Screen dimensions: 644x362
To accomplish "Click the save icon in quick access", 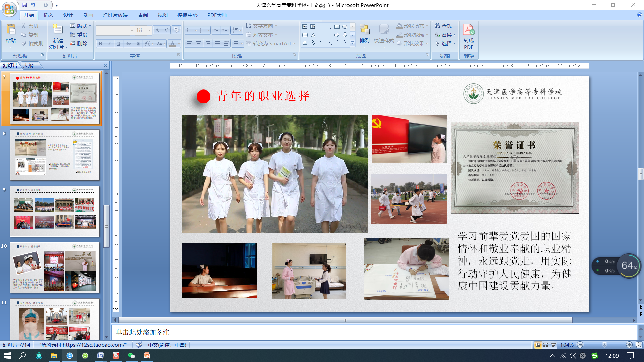I will (x=24, y=5).
